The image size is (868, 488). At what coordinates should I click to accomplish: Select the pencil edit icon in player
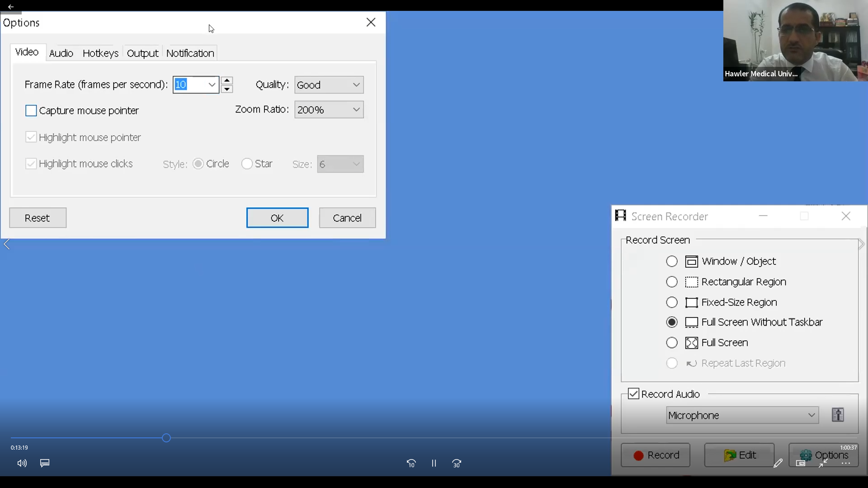[778, 464]
